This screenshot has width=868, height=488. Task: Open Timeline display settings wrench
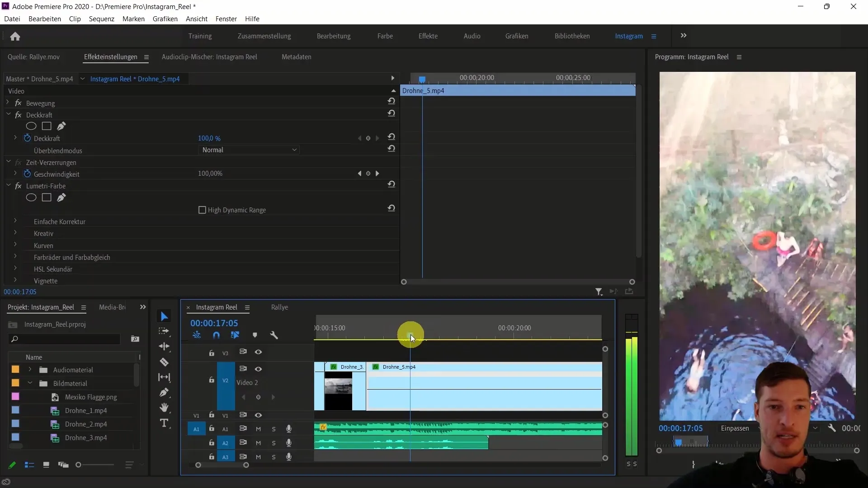pyautogui.click(x=274, y=335)
